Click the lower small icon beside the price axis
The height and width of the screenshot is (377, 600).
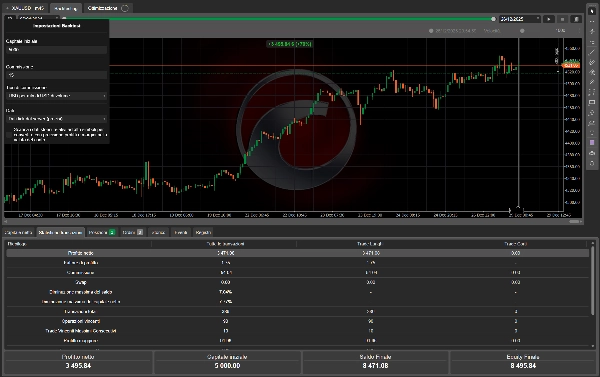pos(557,60)
